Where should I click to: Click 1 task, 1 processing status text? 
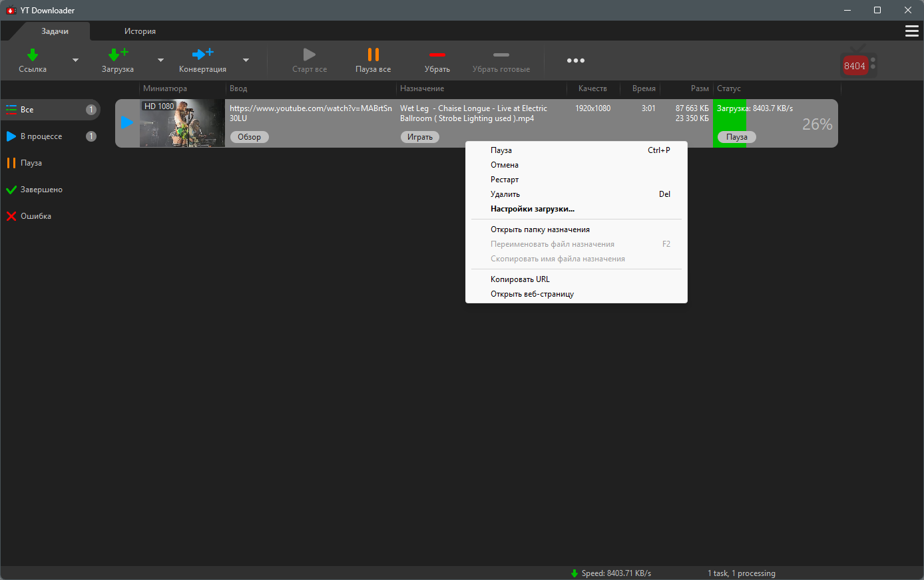point(742,573)
